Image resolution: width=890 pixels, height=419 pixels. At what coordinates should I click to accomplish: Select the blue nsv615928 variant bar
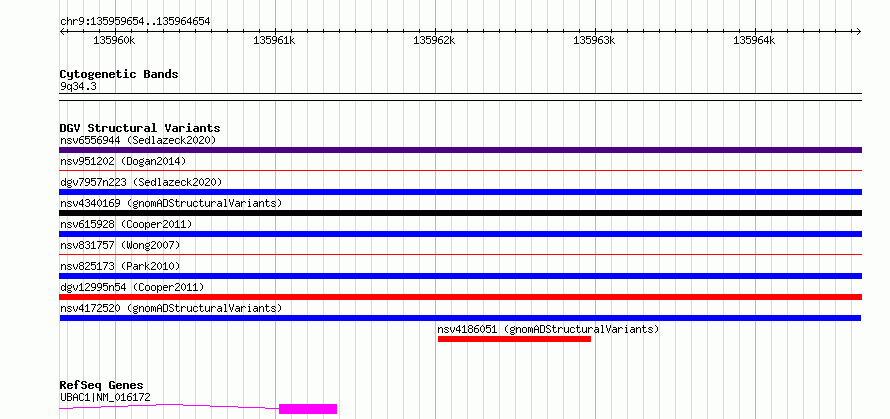point(460,234)
